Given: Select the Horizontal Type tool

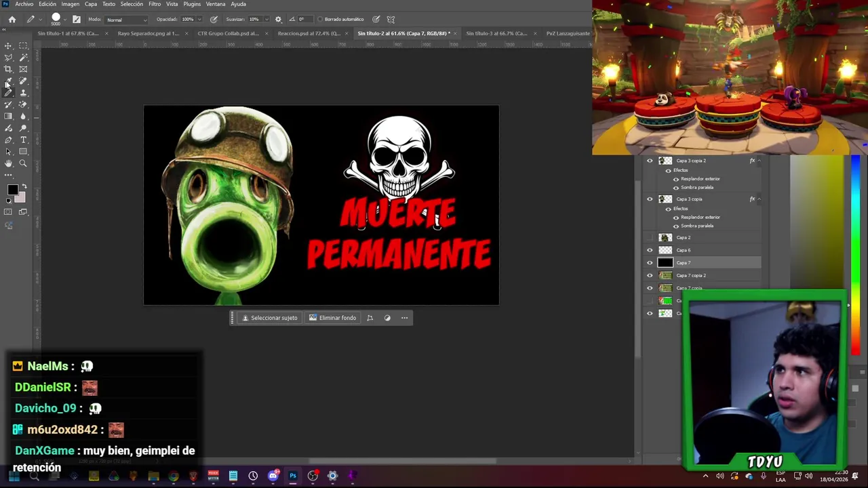Looking at the screenshot, I should [23, 140].
